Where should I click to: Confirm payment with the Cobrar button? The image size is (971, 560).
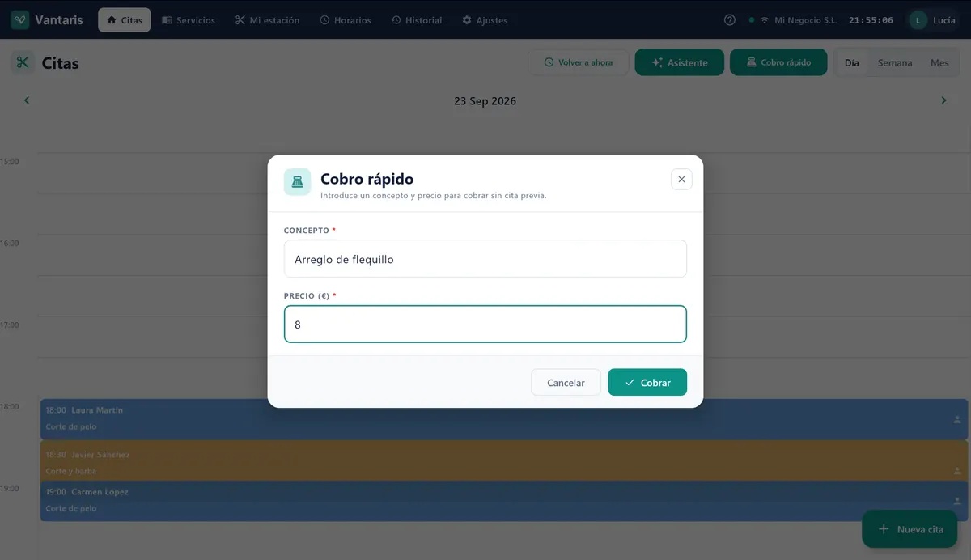pyautogui.click(x=647, y=383)
